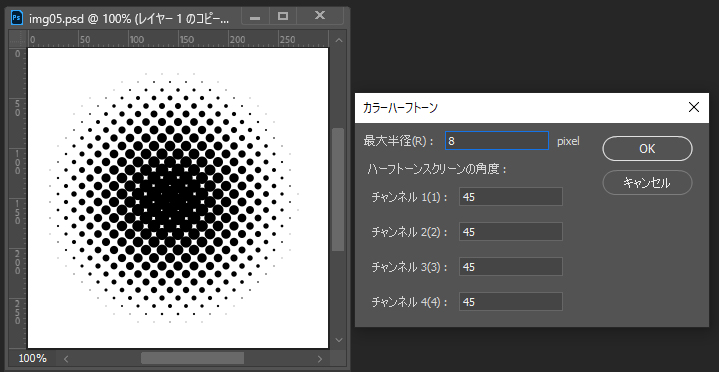Image resolution: width=719 pixels, height=372 pixels.
Task: Select the チャンネル 4 angle field
Action: [x=511, y=301]
